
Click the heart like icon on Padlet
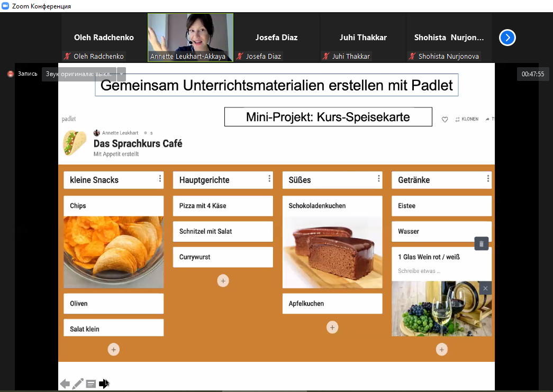point(445,120)
